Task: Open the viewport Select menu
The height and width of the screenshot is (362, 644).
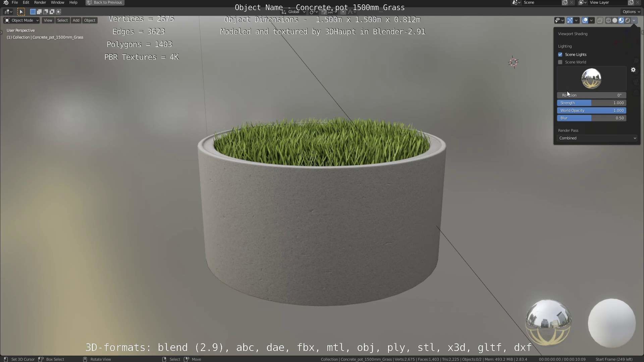Action: (x=62, y=20)
